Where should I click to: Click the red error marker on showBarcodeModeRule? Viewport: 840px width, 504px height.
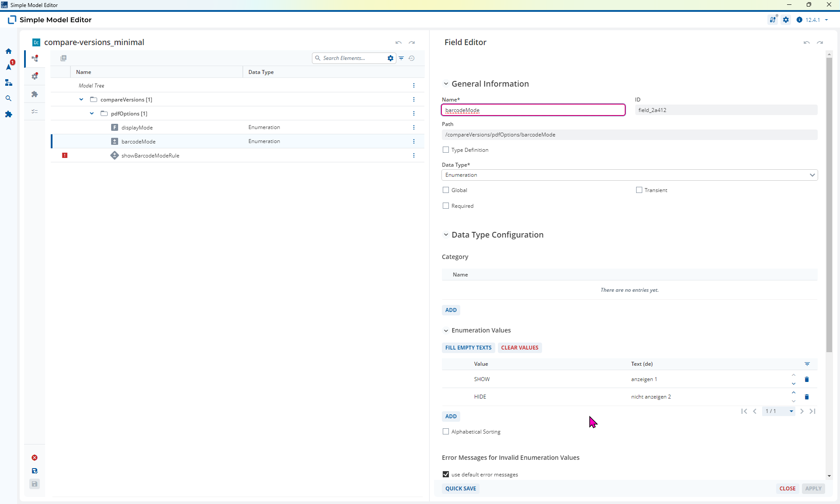(x=65, y=155)
